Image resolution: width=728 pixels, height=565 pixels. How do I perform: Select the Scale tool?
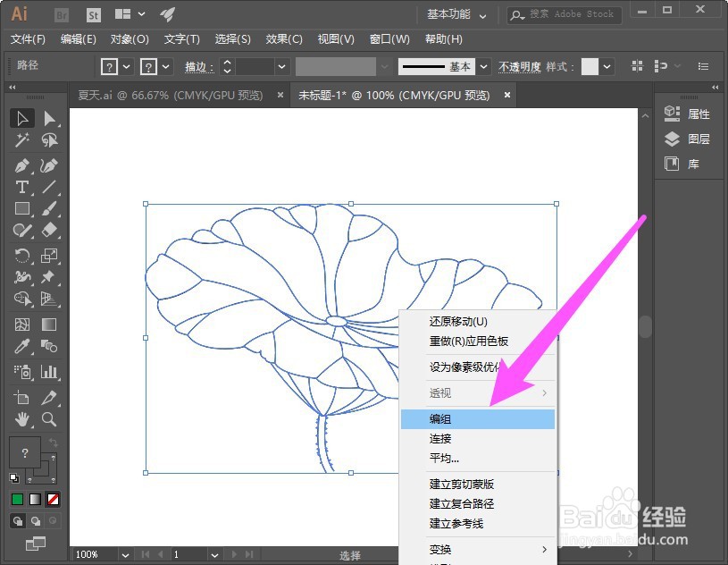[49, 256]
